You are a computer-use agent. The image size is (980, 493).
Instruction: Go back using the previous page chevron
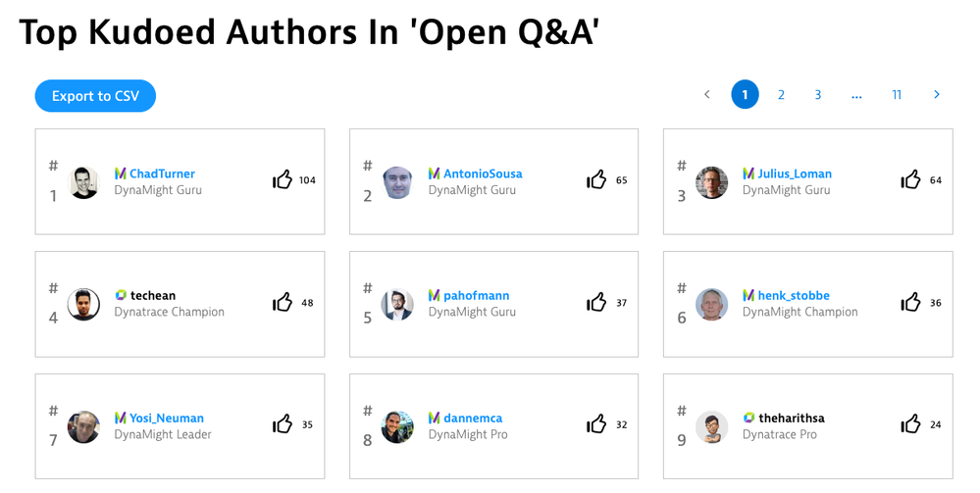(707, 95)
